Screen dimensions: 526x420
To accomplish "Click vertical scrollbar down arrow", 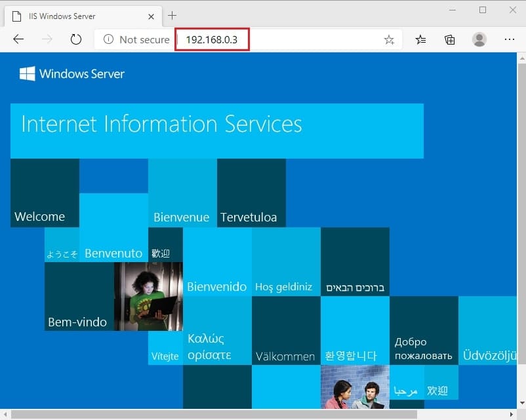I will click(x=521, y=403).
